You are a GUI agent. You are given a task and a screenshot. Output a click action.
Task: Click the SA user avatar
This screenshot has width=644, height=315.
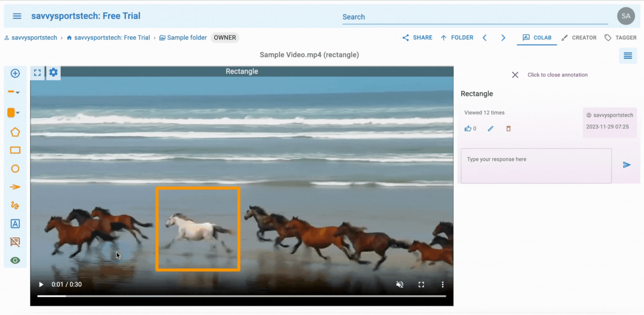tap(626, 16)
